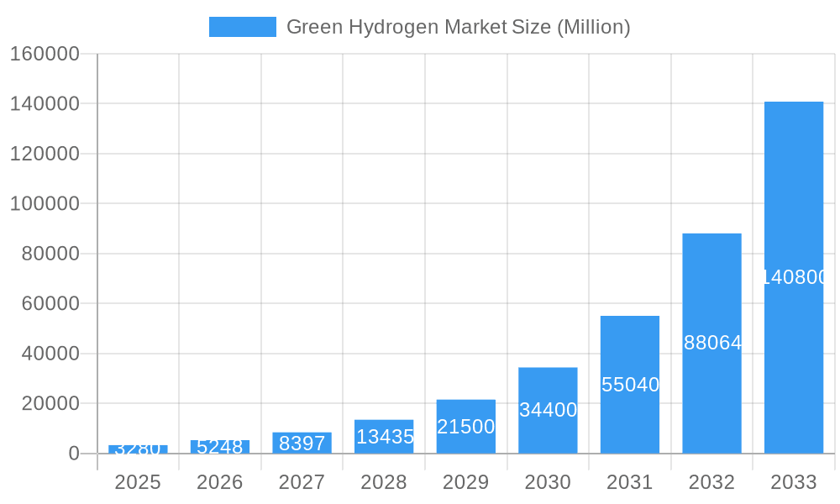
Task: Select the 2031 bar with value 55040
Action: (631, 384)
